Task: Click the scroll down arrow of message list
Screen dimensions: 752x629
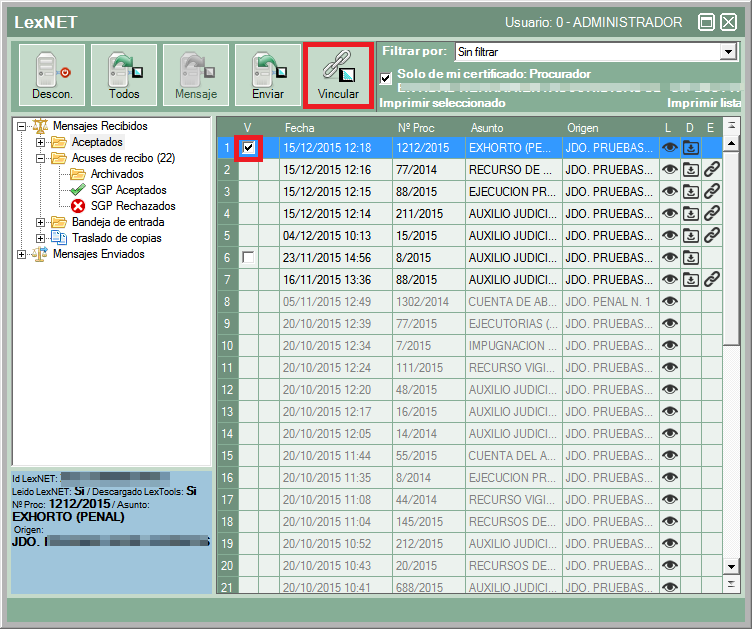Action: [731, 566]
